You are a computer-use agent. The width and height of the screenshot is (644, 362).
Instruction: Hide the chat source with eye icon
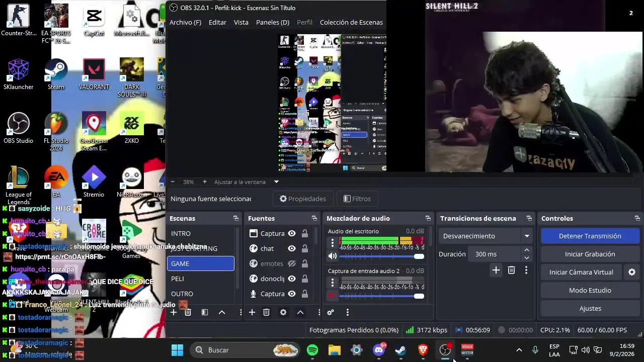292,248
